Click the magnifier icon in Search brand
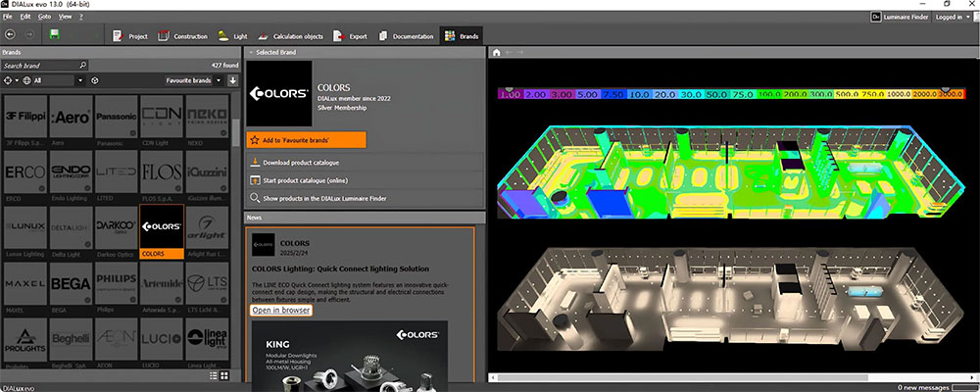Image resolution: width=980 pixels, height=392 pixels. [x=82, y=65]
